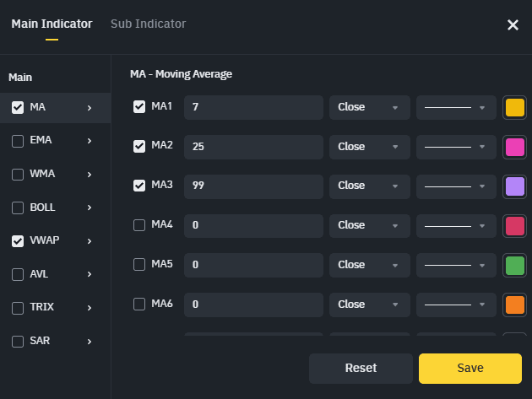The width and height of the screenshot is (532, 399).
Task: Click the VWAP row arrow
Action: pos(89,241)
